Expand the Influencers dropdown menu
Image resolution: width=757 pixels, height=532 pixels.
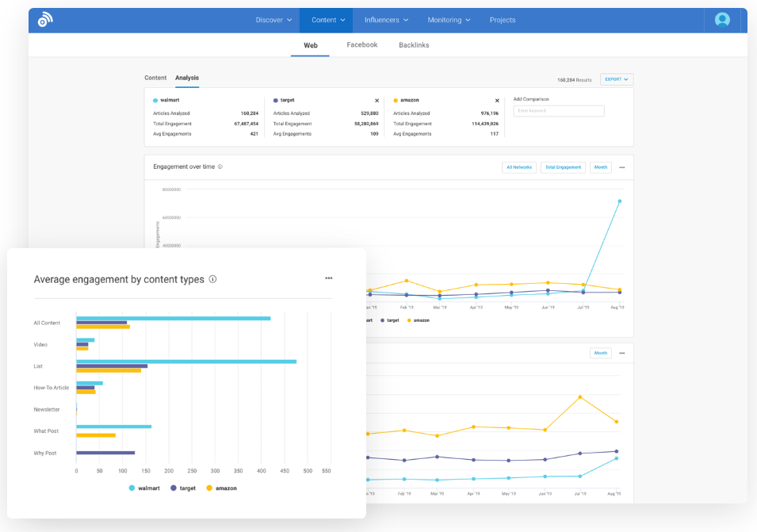(x=386, y=20)
